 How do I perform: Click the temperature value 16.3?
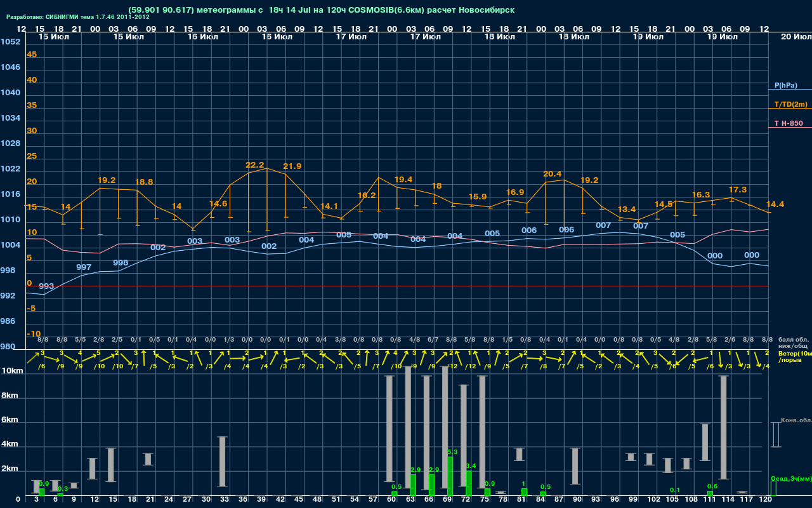coord(701,195)
